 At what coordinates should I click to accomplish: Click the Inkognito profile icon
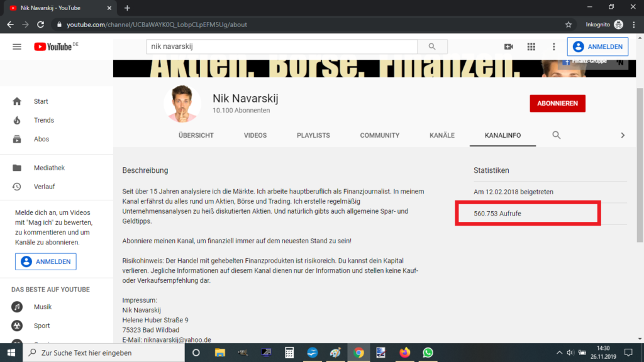coord(619,25)
